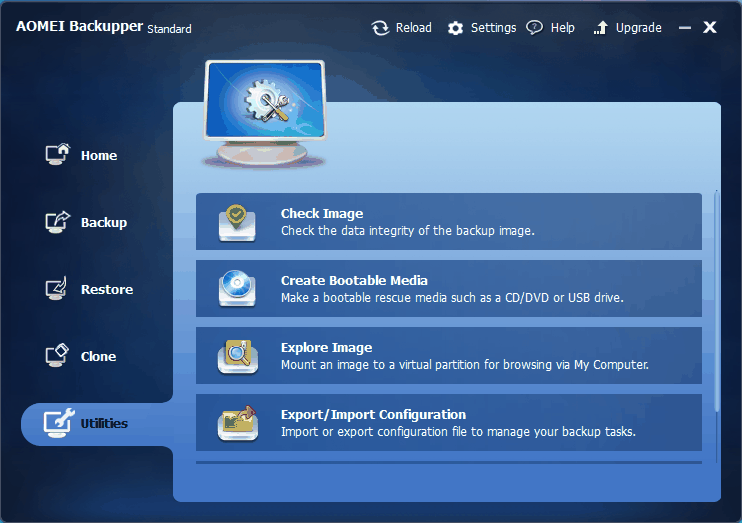Click the Utilities wrench icon in sidebar
The width and height of the screenshot is (742, 523).
pyautogui.click(x=59, y=423)
